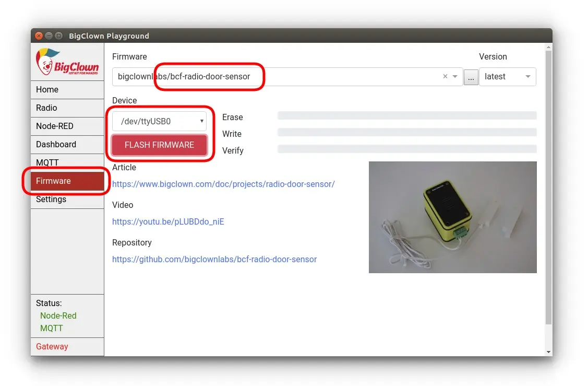The height and width of the screenshot is (386, 588).
Task: Click the MQTT status indicator text
Action: (51, 329)
